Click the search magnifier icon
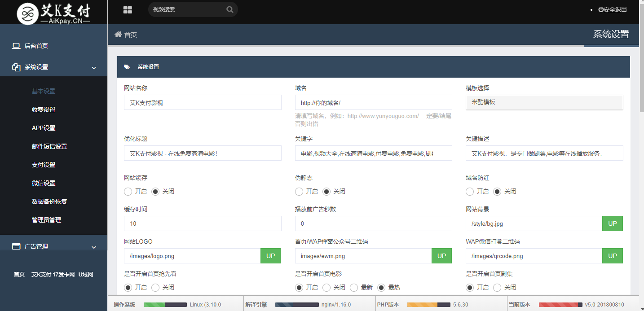Screen dimensions: 644x311 point(230,9)
